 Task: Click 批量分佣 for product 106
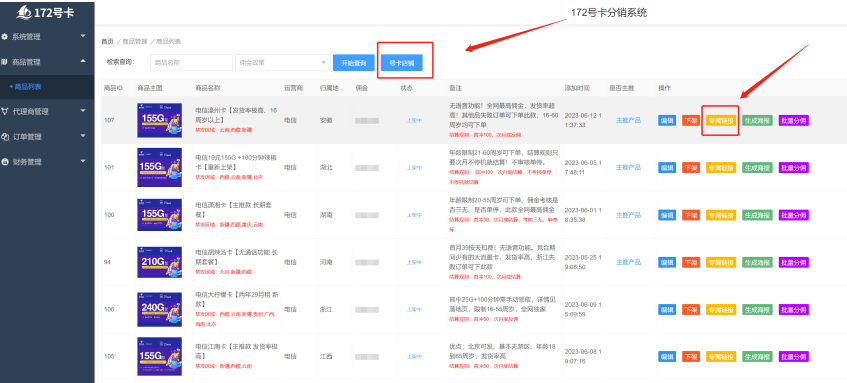pyautogui.click(x=794, y=310)
